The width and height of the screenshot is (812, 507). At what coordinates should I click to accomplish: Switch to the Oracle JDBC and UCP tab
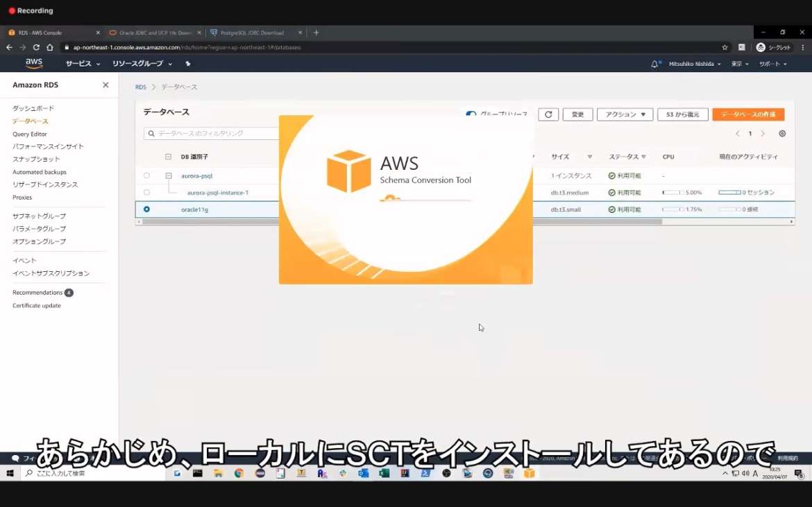[x=154, y=33]
